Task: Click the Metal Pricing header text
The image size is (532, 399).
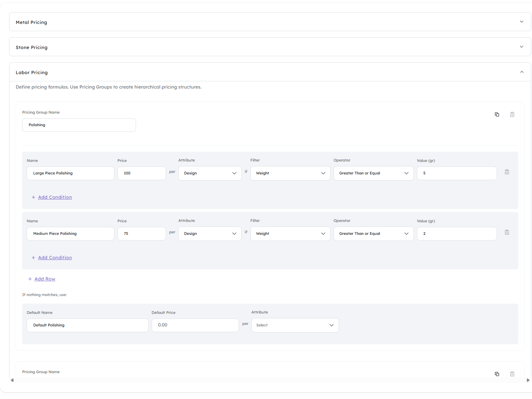Action: (32, 22)
